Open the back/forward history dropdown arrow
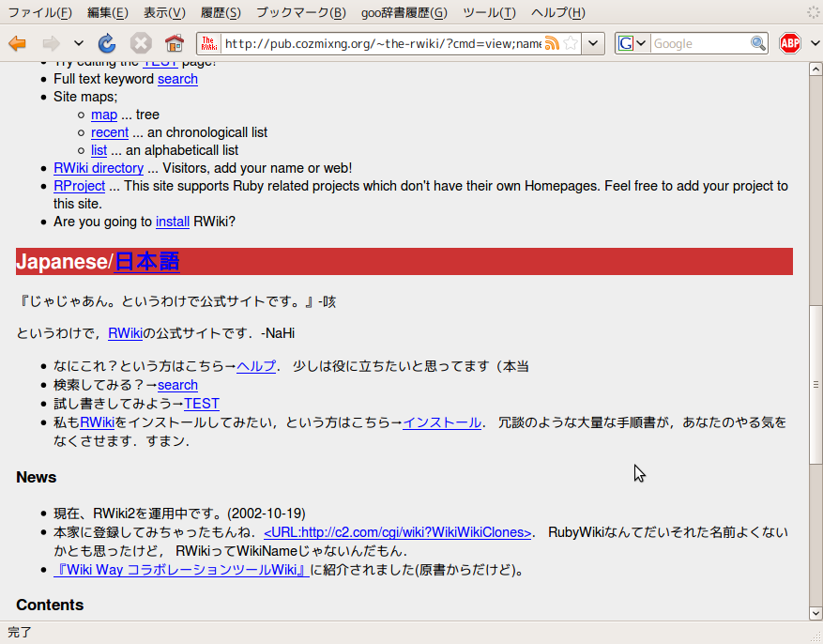The image size is (823, 644). coord(79,43)
